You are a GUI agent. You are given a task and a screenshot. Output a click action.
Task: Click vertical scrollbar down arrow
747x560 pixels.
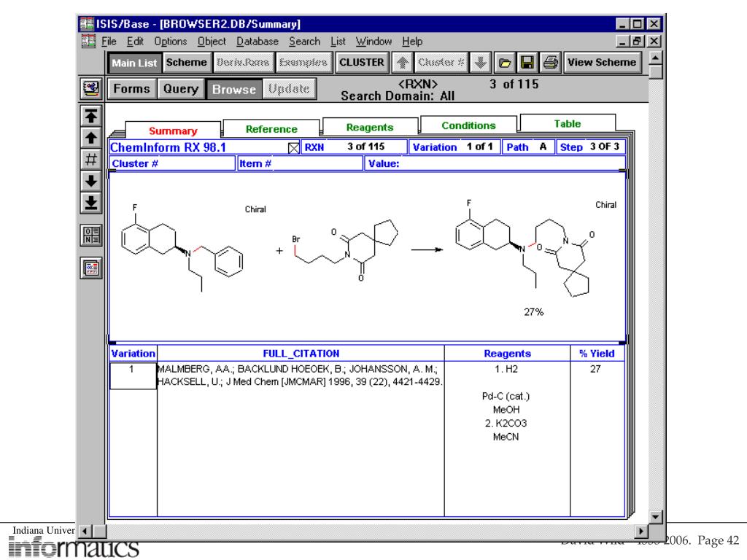656,517
